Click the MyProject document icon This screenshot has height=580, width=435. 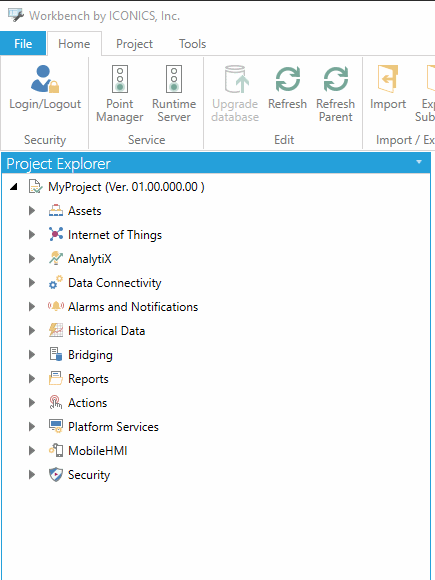pos(36,187)
